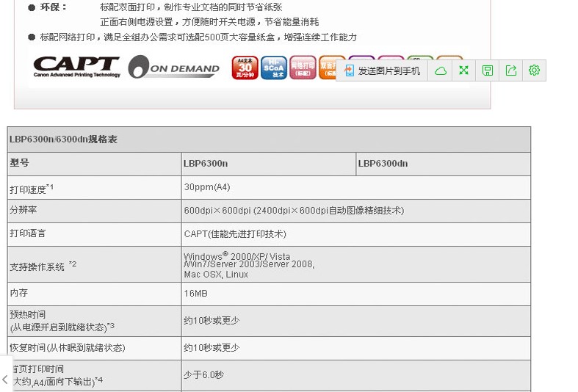The width and height of the screenshot is (578, 392).
Task: Select the 打印速度 row label
Action: pos(32,189)
